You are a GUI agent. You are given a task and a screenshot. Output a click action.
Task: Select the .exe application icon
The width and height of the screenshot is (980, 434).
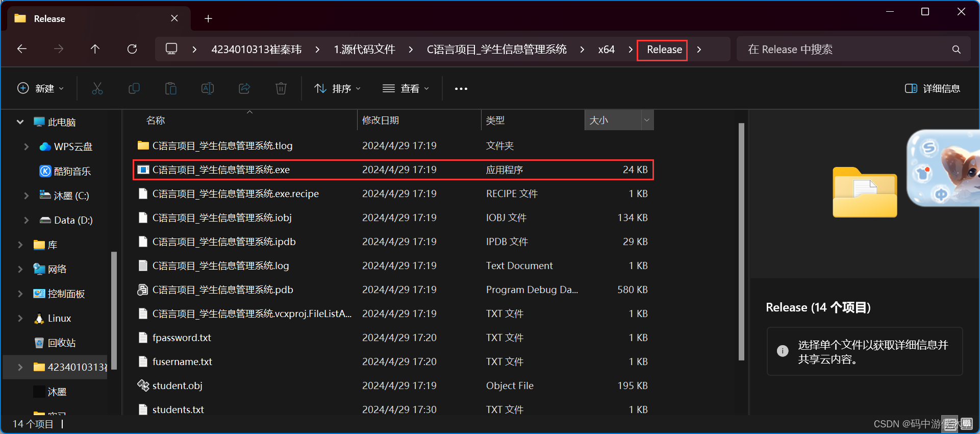coord(143,170)
